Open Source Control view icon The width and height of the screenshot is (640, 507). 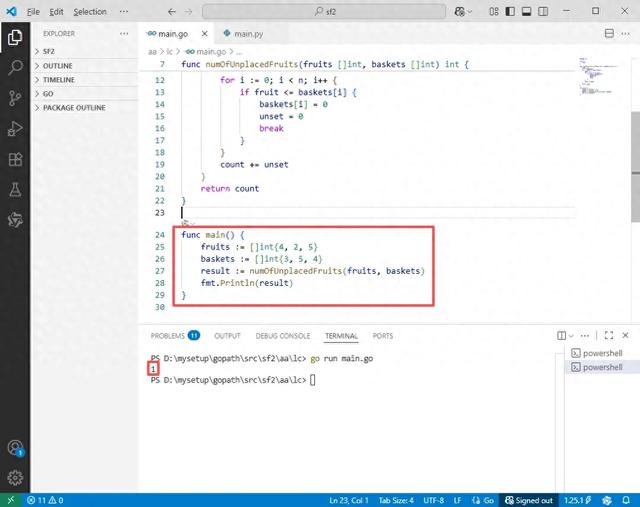15,98
